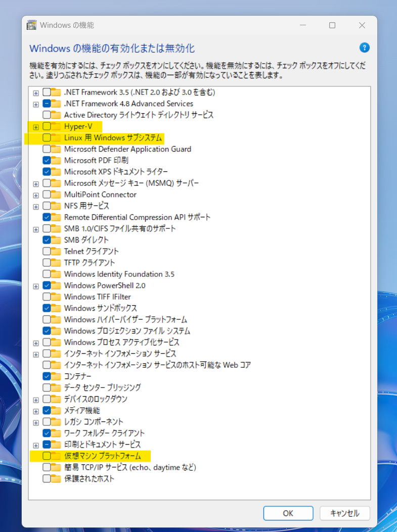Expand the メディア機能 tree node

pos(36,411)
